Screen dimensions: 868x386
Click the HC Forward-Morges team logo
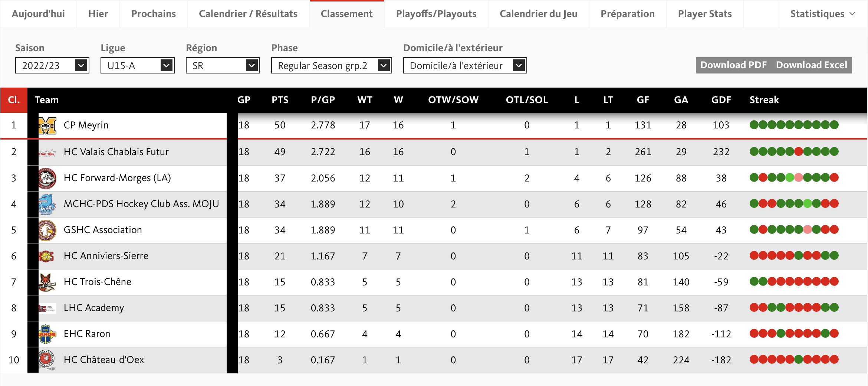47,178
